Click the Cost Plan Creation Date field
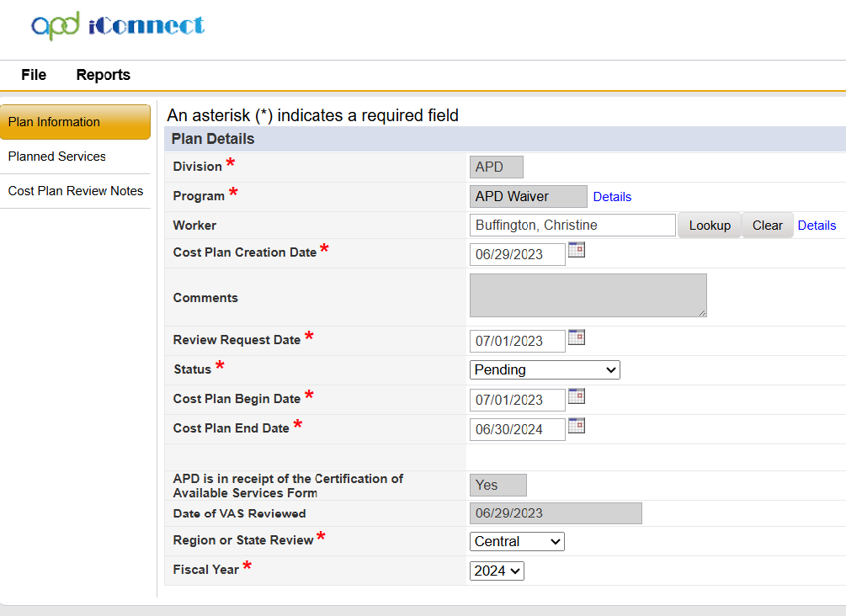This screenshot has height=616, width=846. point(518,255)
